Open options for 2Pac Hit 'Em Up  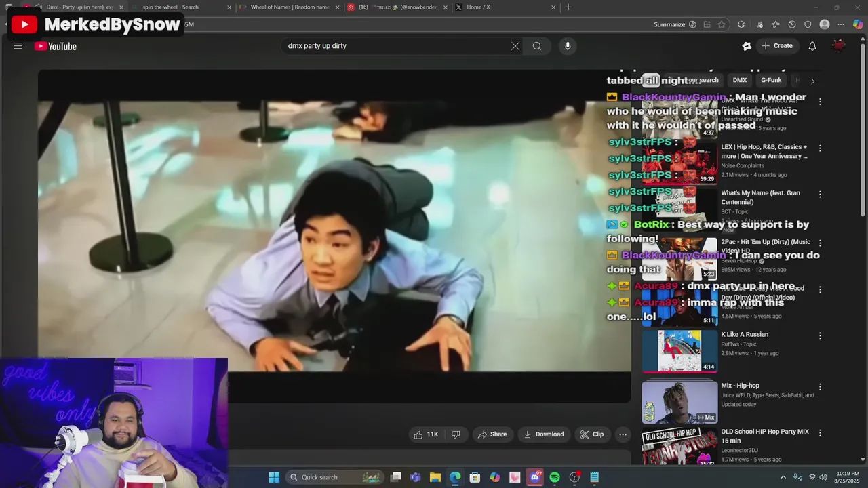coord(820,243)
